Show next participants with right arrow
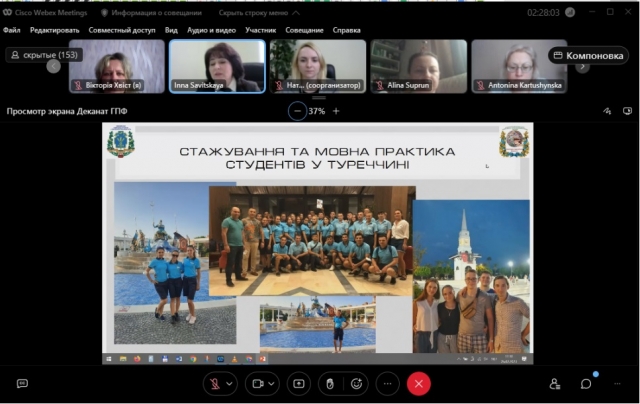640x404 pixels. pyautogui.click(x=582, y=66)
